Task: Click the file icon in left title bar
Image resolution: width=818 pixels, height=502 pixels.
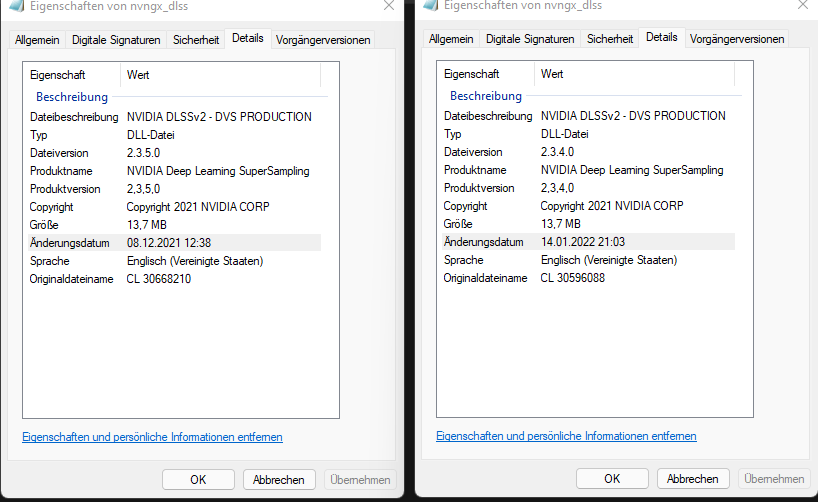Action: 17,6
